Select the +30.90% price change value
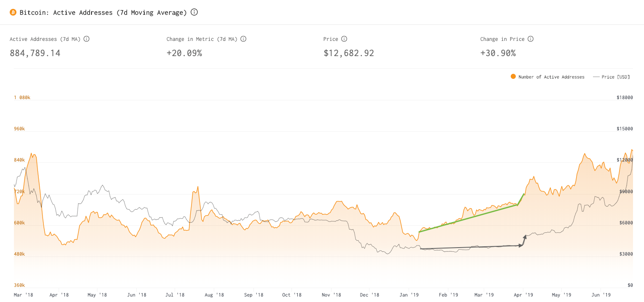The width and height of the screenshot is (644, 302). click(x=498, y=53)
